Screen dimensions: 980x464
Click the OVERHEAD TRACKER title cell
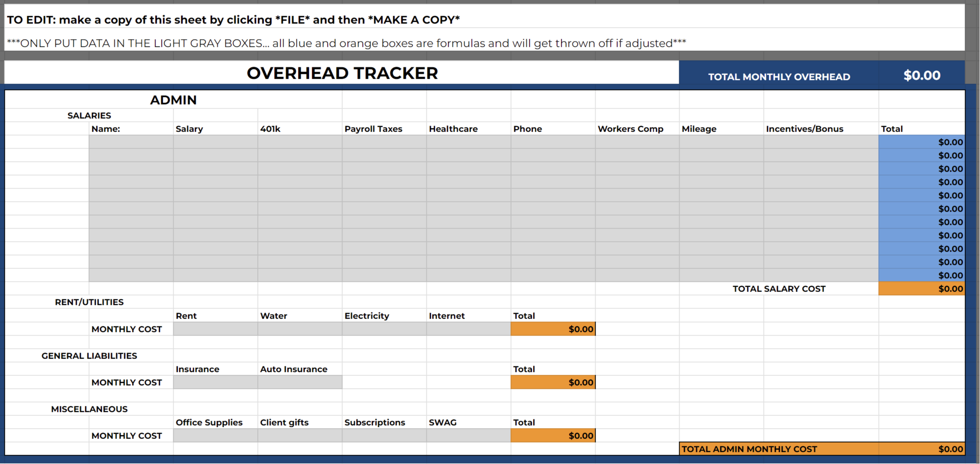[342, 73]
